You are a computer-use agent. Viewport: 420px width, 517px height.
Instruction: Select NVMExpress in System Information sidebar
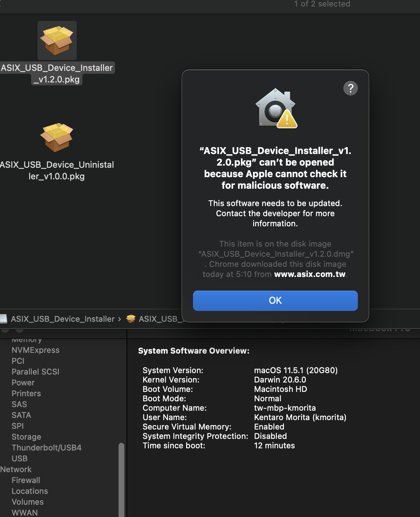(35, 350)
